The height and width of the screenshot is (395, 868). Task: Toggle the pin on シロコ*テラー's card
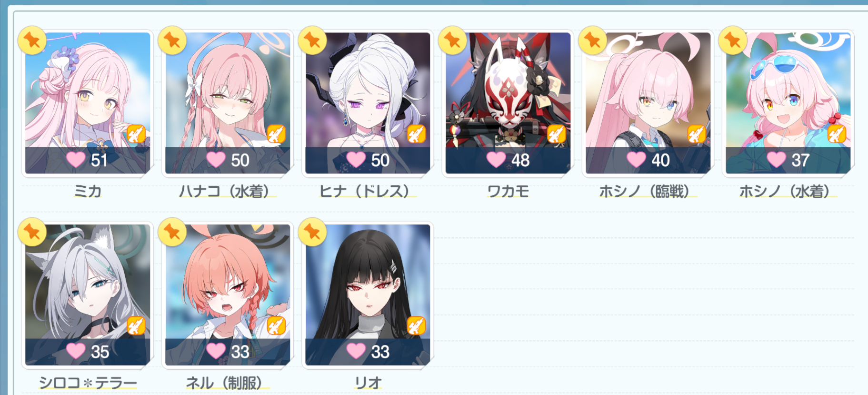32,233
